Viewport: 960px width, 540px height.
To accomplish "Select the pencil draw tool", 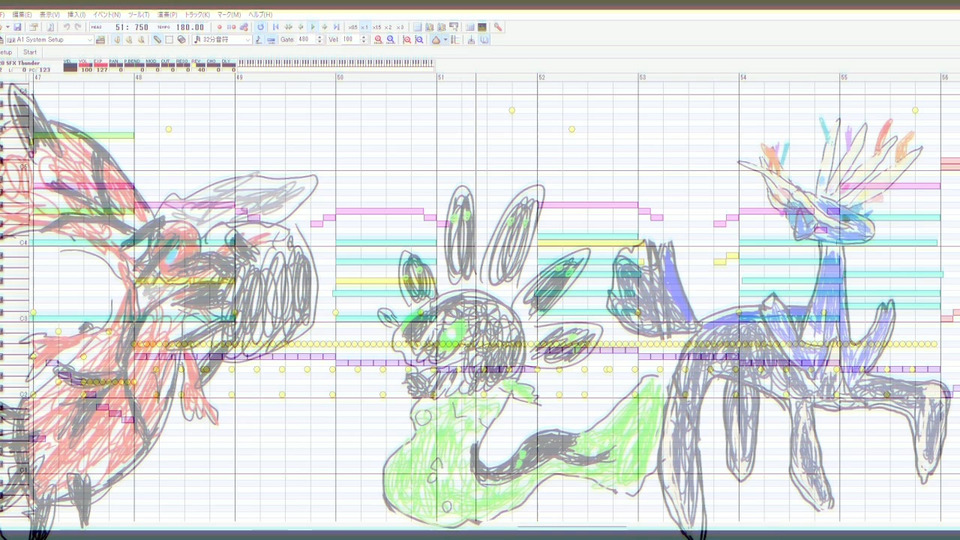I will click(x=157, y=39).
